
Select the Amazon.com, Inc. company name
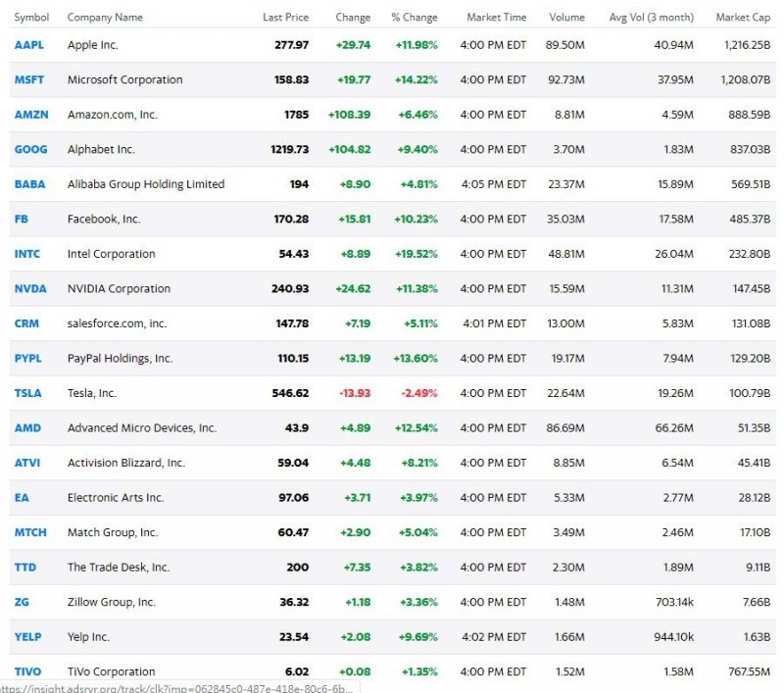coord(113,115)
